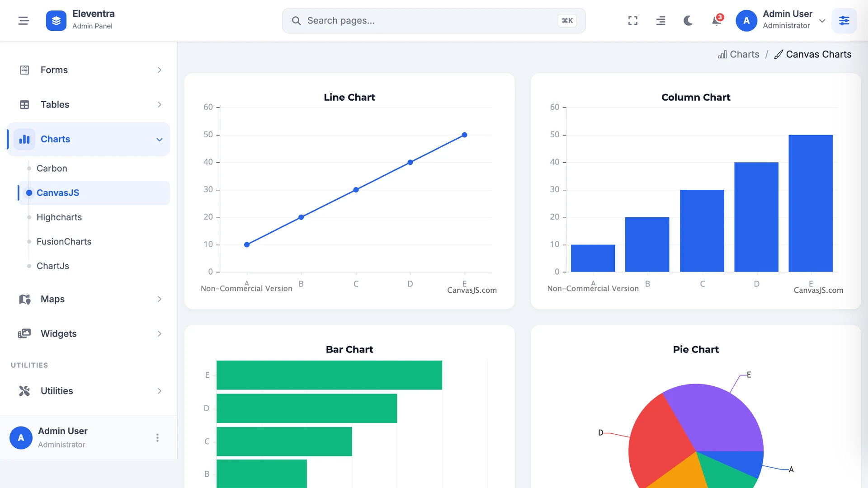Click the Canvas Charts brush icon
This screenshot has width=868, height=488.
[778, 55]
